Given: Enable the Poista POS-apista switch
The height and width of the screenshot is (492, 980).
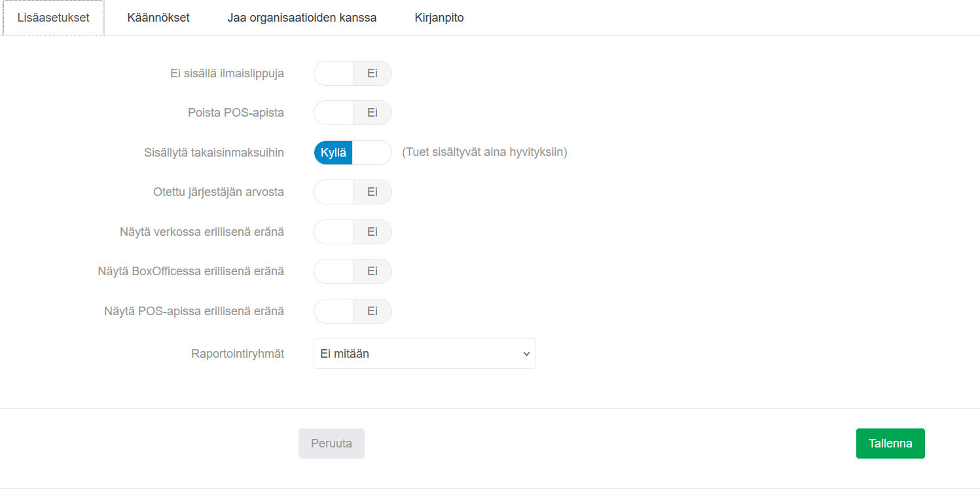Looking at the screenshot, I should 353,113.
